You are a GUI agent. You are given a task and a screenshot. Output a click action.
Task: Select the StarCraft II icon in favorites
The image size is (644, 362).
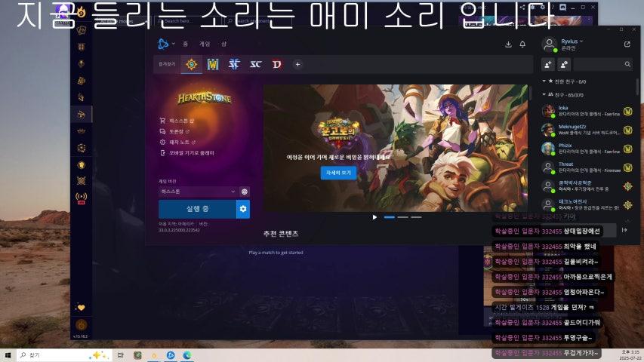coord(234,64)
